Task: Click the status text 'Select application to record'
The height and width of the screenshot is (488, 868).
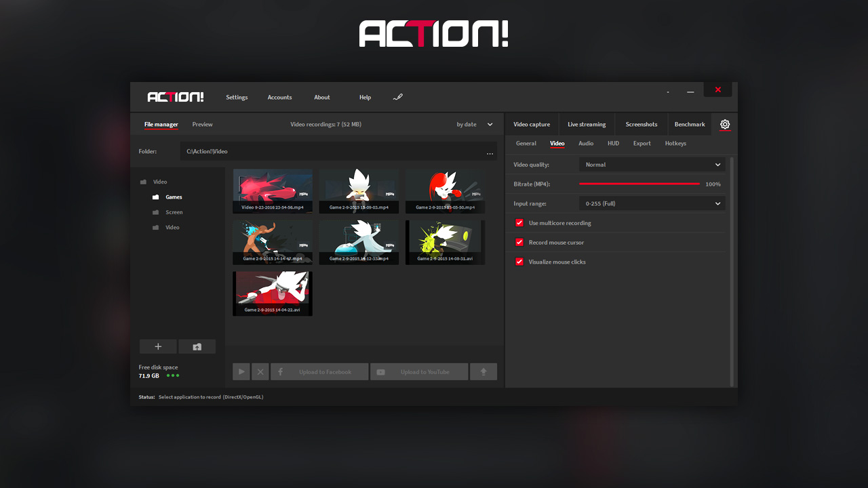Action: click(211, 397)
